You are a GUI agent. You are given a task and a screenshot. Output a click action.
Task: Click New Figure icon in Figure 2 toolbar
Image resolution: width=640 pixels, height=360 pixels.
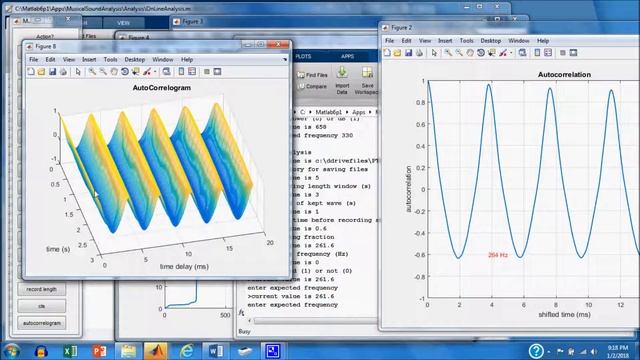[x=387, y=53]
